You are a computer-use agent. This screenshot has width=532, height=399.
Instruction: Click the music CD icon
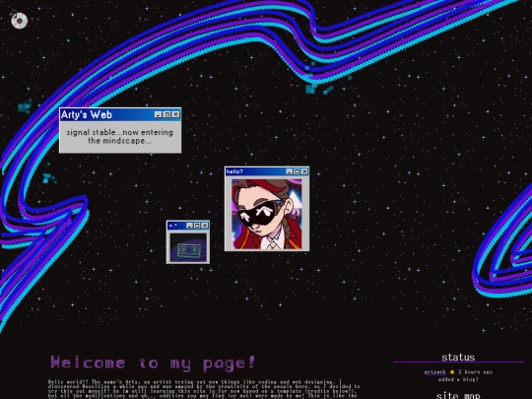[19, 21]
